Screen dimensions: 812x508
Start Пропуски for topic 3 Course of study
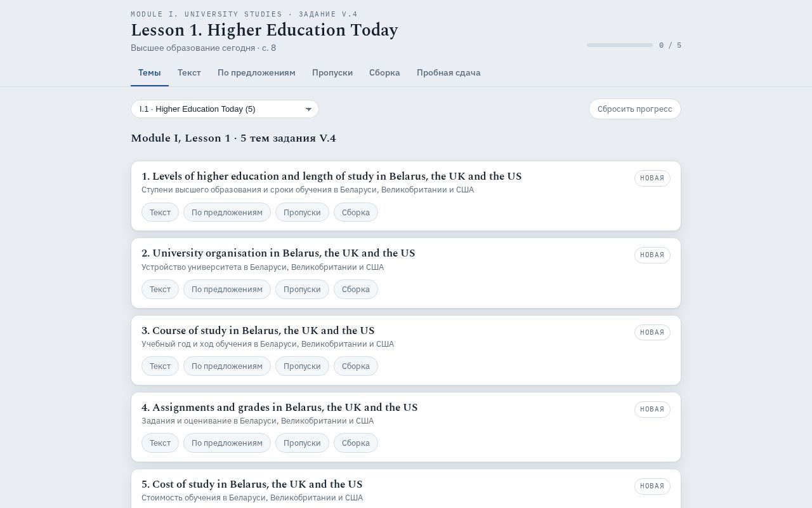click(x=302, y=366)
